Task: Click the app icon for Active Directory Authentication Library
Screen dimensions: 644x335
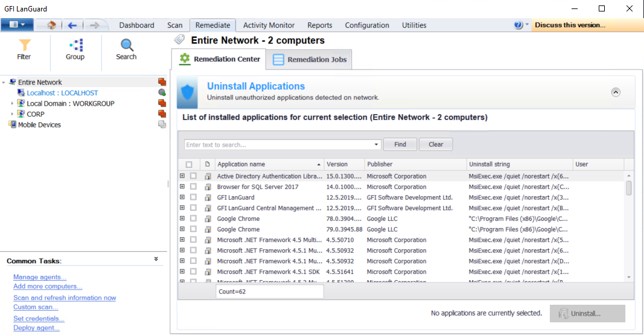Action: (x=208, y=176)
